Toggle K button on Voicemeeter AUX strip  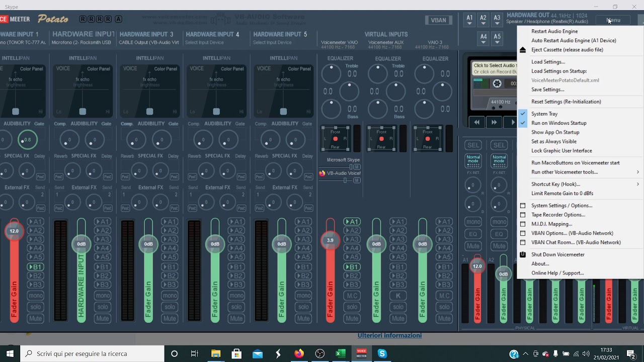pyautogui.click(x=398, y=296)
